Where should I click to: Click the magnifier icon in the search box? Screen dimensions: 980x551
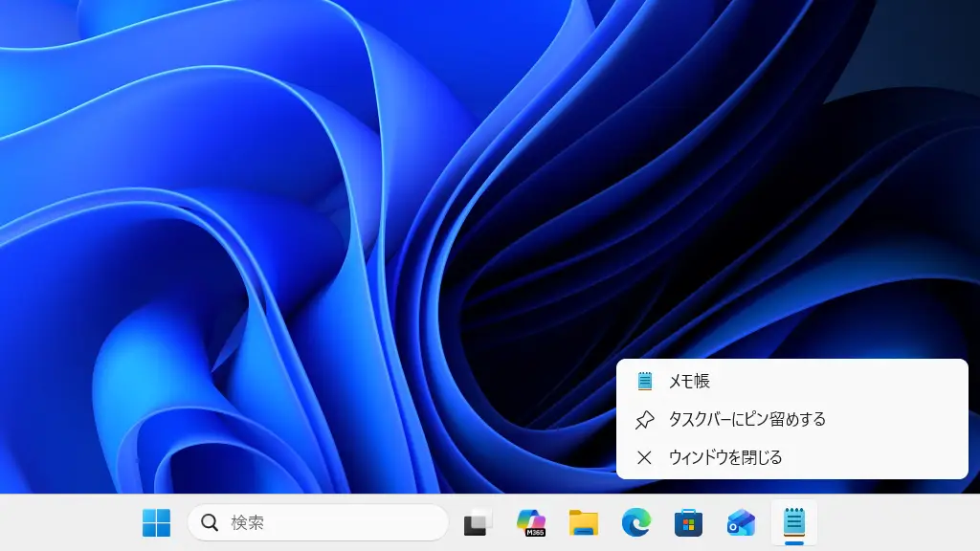(210, 522)
